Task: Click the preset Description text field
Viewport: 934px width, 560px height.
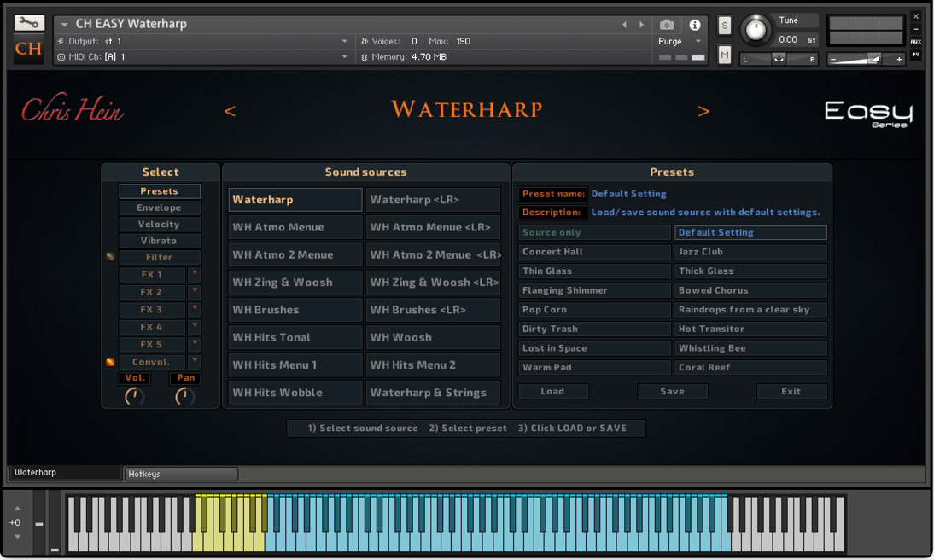Action: click(705, 212)
